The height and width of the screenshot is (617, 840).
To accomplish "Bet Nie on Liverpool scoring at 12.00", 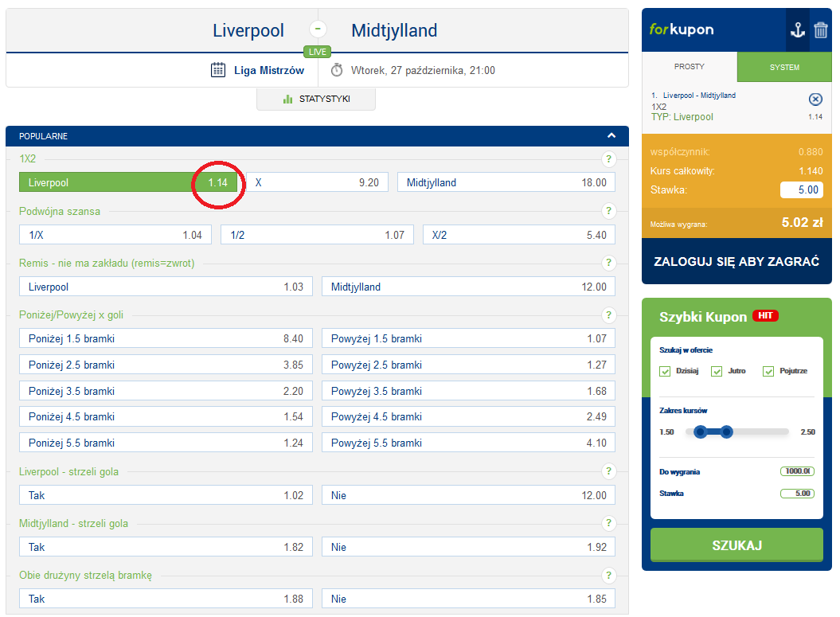I will point(468,495).
